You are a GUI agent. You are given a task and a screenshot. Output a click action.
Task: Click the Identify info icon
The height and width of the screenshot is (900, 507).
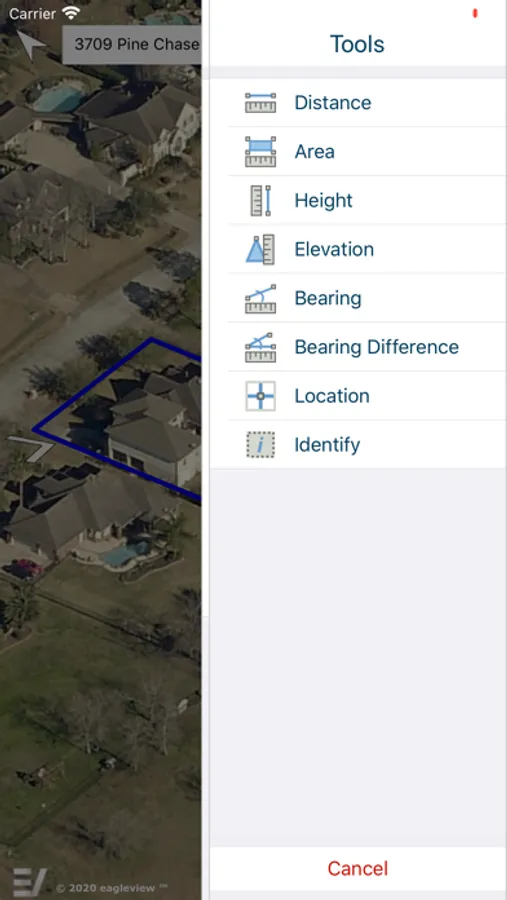point(260,445)
